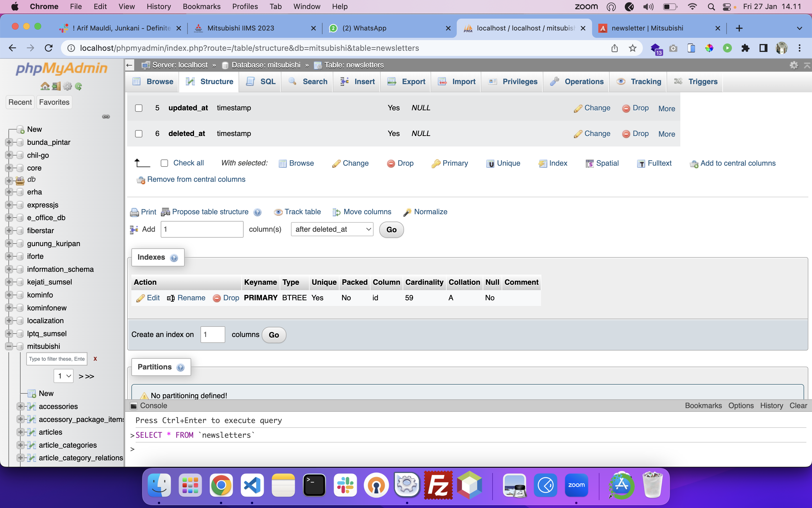Tick the deleted_at column checkbox
This screenshot has width=812, height=508.
click(x=139, y=134)
